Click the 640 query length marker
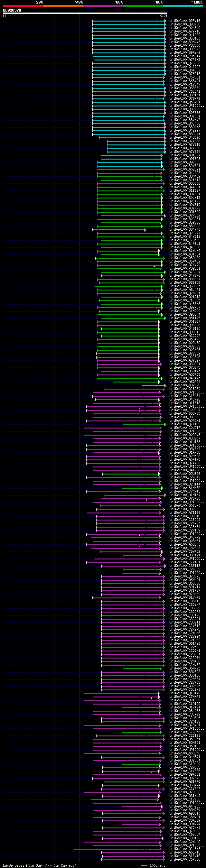Image resolution: width=206 pixels, height=868 pixels. (x=163, y=16)
